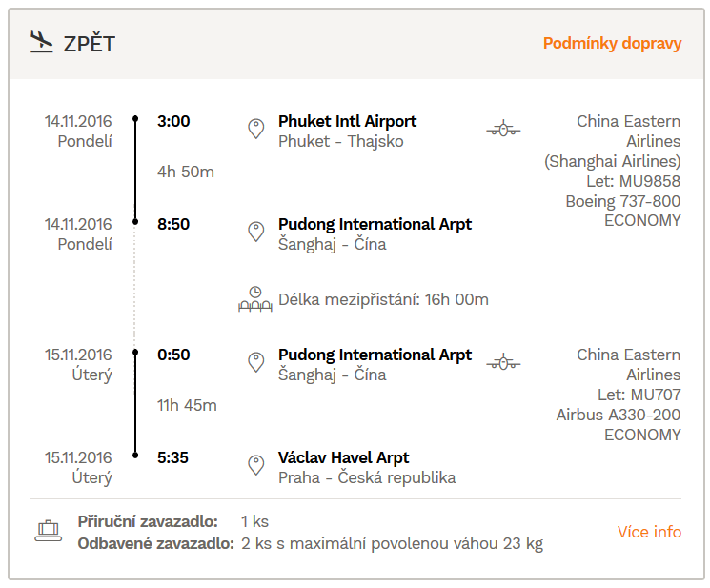Open the Více info baggage link
The image size is (710, 588).
tap(649, 532)
